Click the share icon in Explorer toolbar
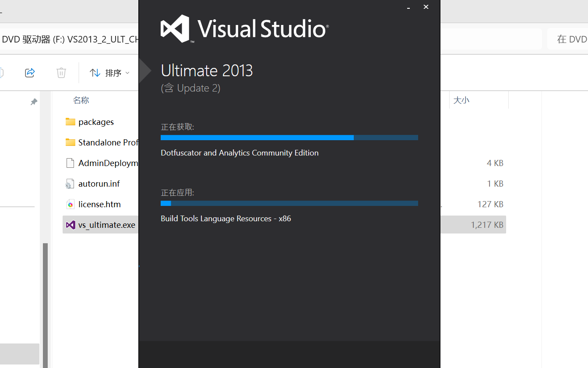 pyautogui.click(x=30, y=72)
